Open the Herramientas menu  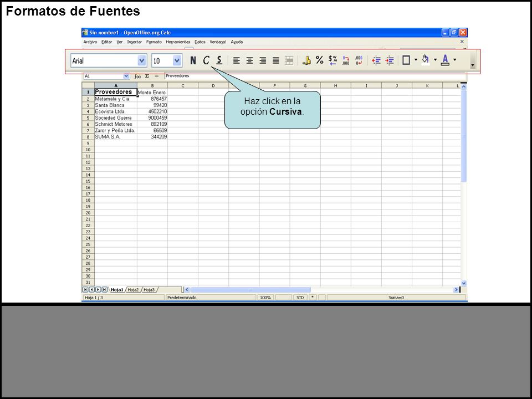click(178, 42)
